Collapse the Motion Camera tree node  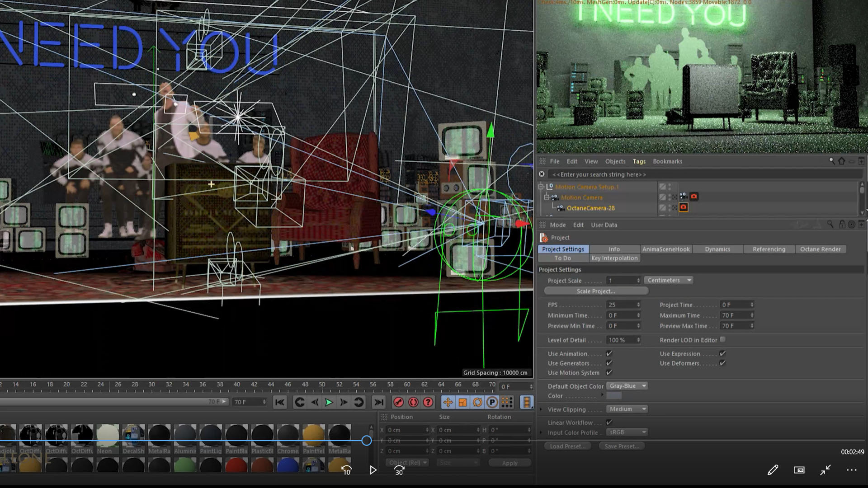click(547, 197)
